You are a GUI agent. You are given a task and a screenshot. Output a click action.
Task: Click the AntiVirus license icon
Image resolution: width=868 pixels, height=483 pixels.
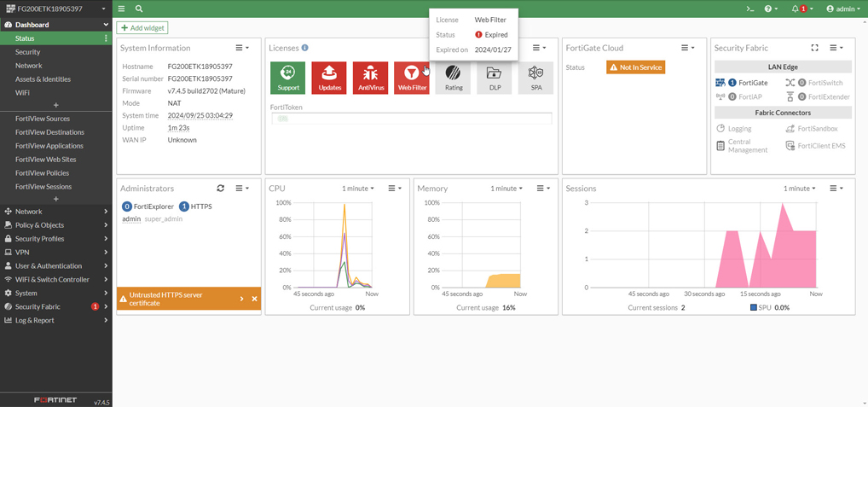tap(370, 78)
